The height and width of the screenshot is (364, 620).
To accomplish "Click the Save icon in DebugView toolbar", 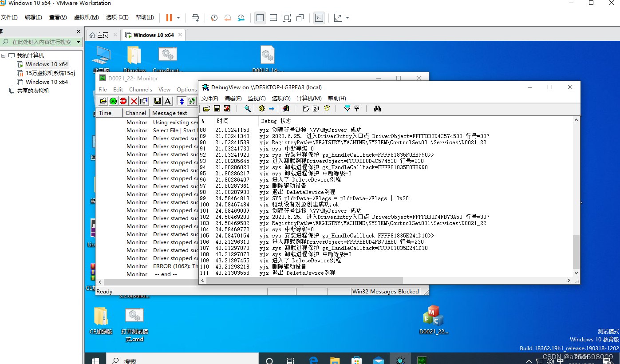I will point(217,108).
